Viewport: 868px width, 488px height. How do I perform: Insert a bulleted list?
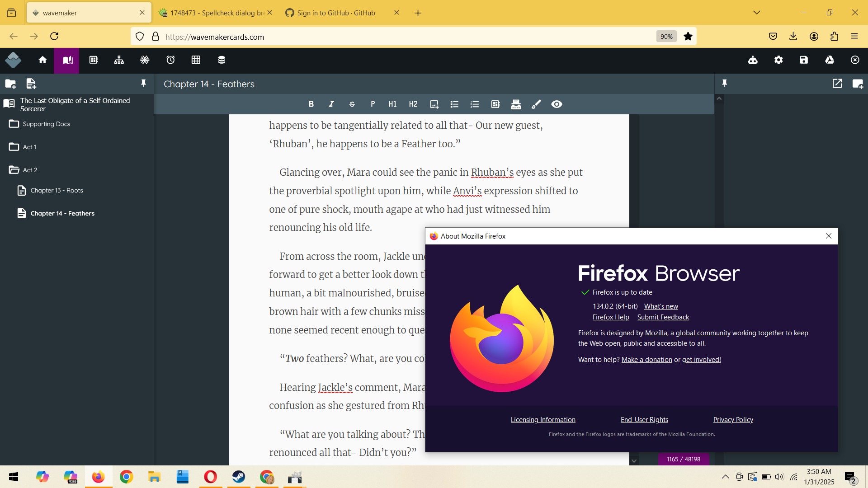coord(454,104)
